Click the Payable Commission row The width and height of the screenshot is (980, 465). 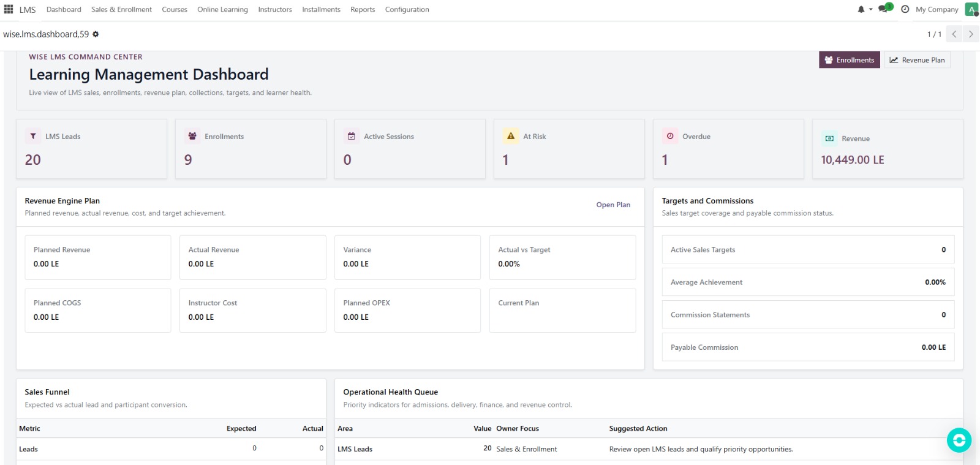click(x=808, y=347)
